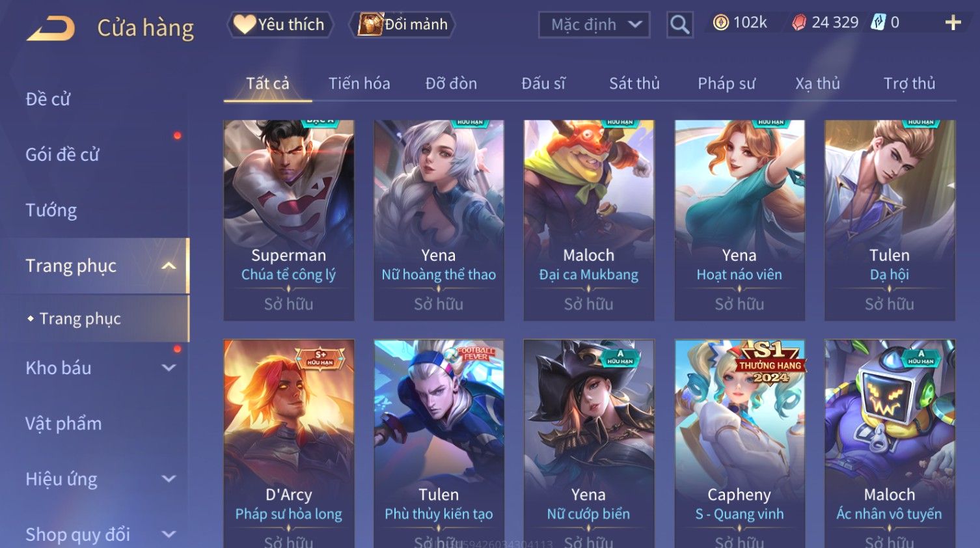
Task: Select the Pháp sư category tab
Action: click(x=726, y=83)
